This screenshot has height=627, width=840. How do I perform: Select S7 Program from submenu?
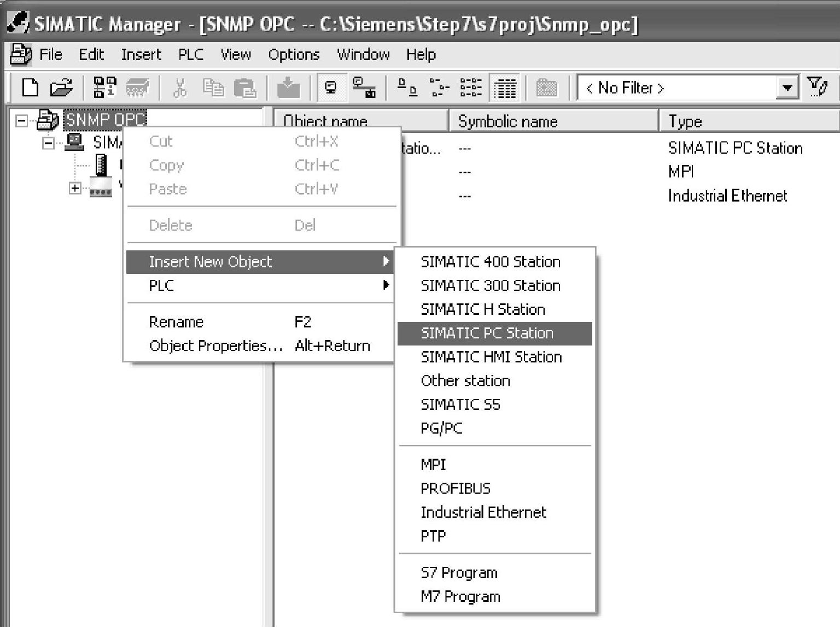coord(495,573)
